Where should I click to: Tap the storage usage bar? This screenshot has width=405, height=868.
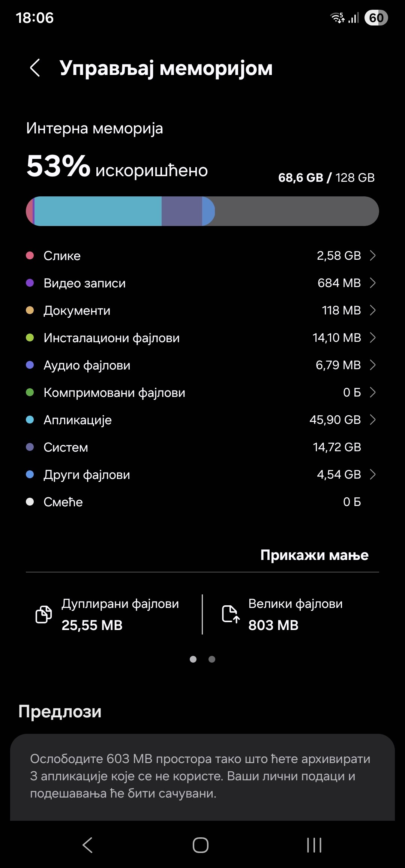[202, 211]
